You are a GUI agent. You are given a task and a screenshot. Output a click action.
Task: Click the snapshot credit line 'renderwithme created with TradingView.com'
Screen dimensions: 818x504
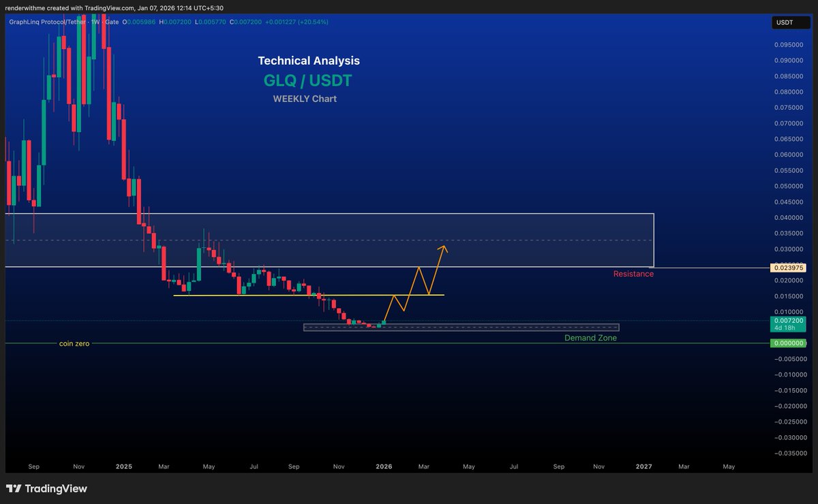[72, 7]
